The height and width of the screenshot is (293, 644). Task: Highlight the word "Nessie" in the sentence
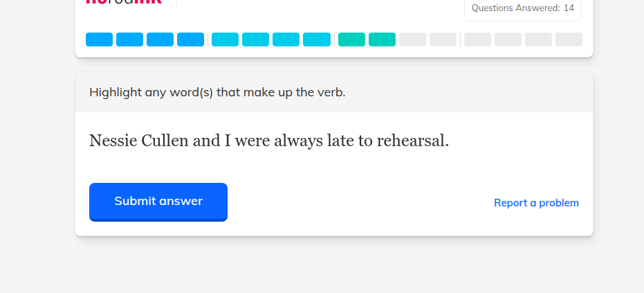point(113,141)
